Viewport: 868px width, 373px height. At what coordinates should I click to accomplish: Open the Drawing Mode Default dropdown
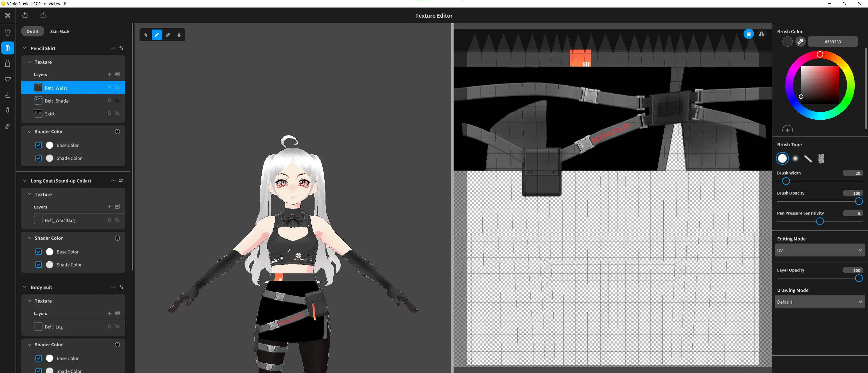click(820, 302)
